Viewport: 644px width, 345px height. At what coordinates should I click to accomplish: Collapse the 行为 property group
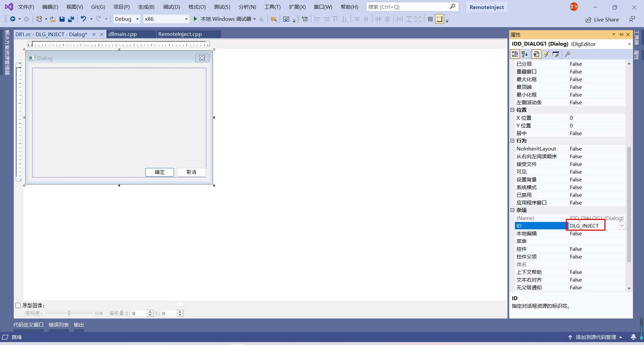512,141
